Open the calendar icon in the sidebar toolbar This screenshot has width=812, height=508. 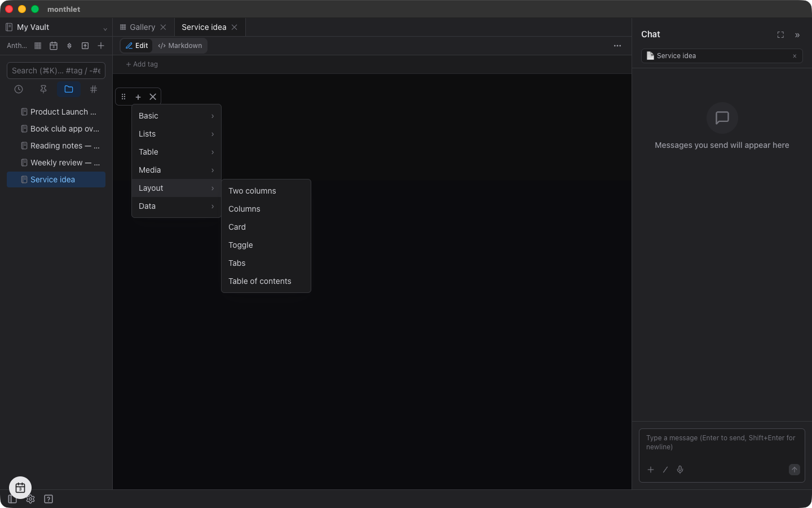click(x=54, y=46)
